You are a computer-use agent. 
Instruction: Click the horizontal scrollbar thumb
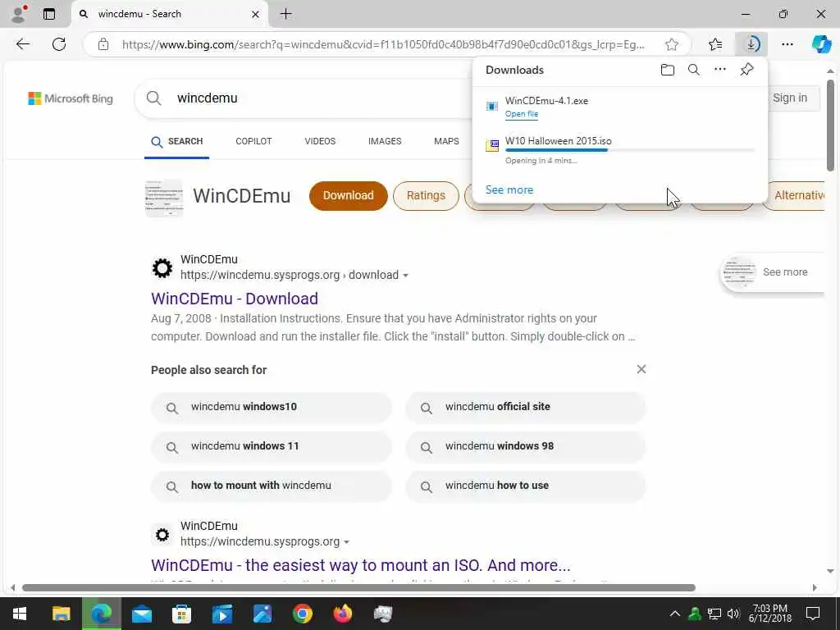[x=358, y=587]
